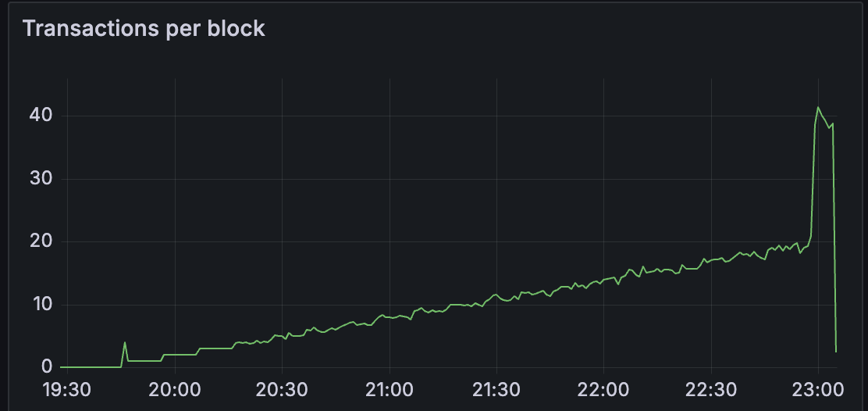This screenshot has height=411, width=868.
Task: Click the 30 value on the y-axis
Action: click(x=41, y=179)
